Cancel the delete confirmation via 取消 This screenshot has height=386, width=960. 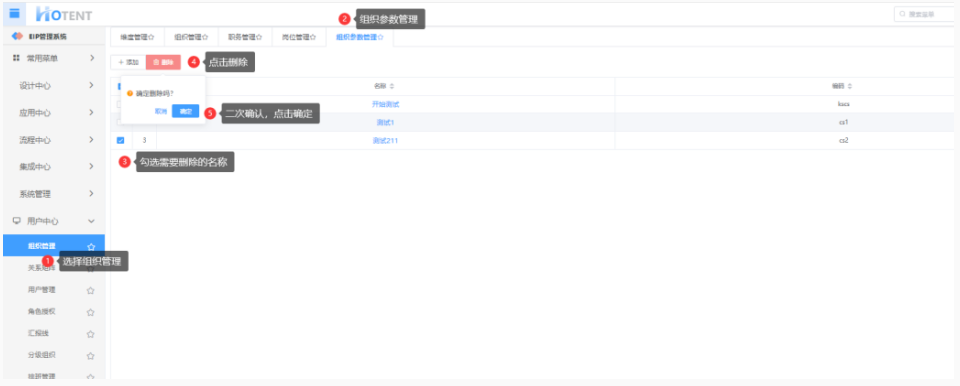[x=160, y=112]
